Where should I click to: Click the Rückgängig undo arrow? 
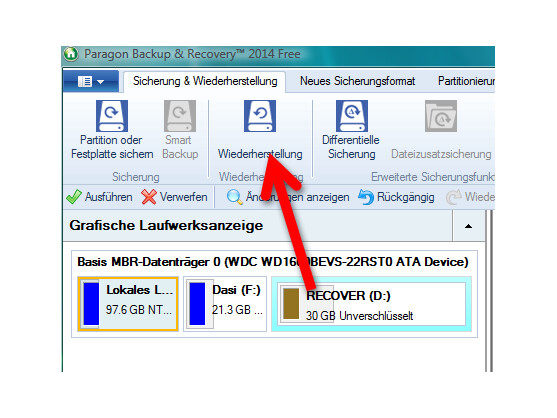point(366,197)
